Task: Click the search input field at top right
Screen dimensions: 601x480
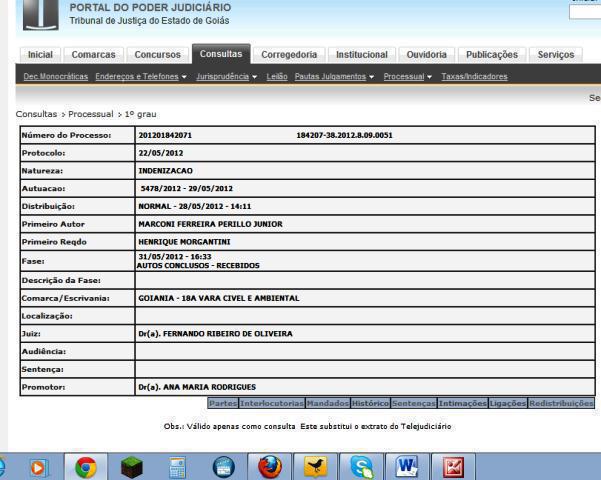Action: point(585,13)
